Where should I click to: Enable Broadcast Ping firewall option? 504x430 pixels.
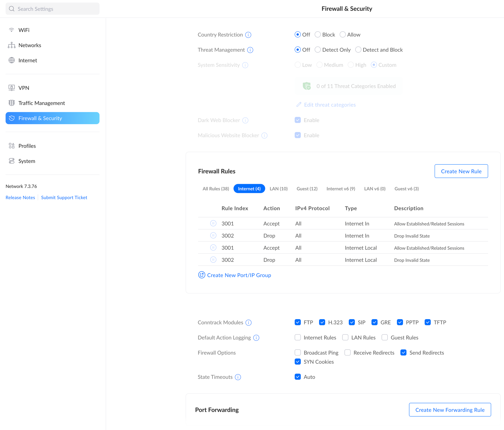click(x=298, y=353)
